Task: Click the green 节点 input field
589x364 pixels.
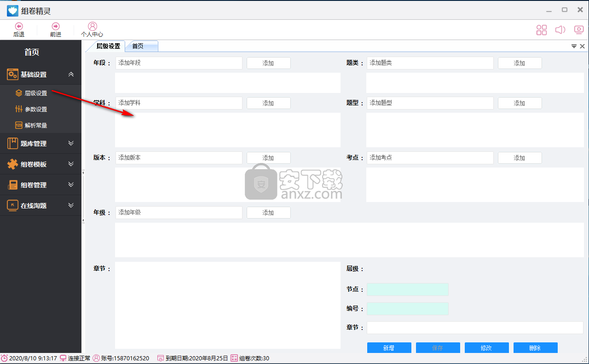Action: click(408, 289)
